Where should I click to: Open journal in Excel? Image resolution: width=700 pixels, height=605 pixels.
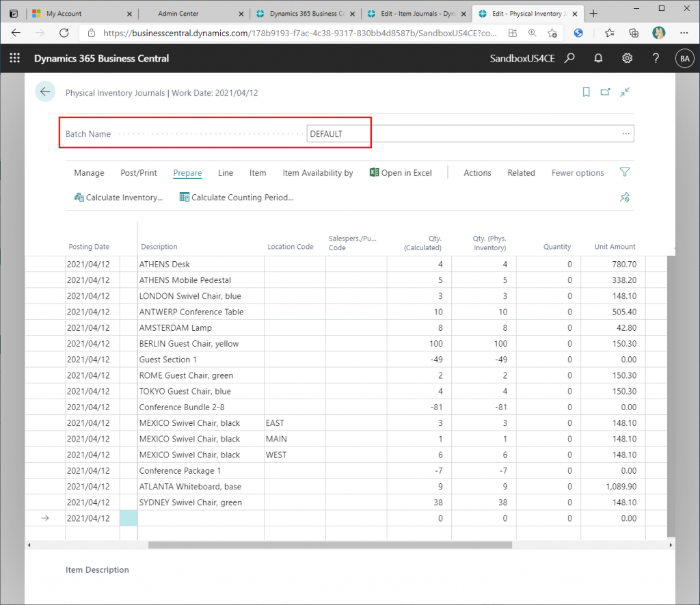[401, 173]
